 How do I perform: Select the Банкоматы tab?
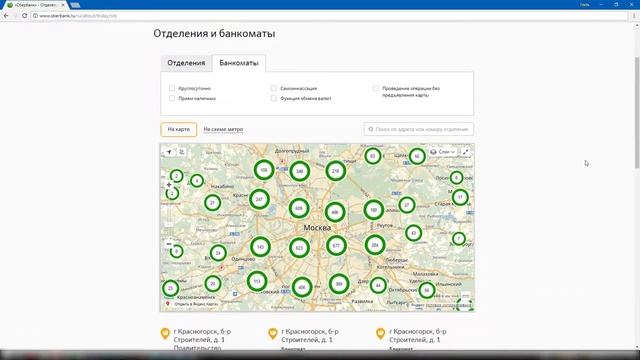click(239, 63)
